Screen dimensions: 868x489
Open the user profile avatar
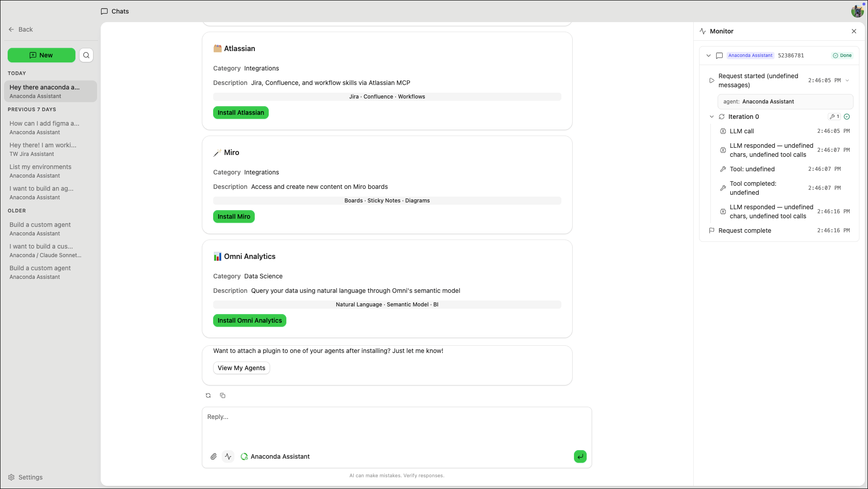pos(857,11)
